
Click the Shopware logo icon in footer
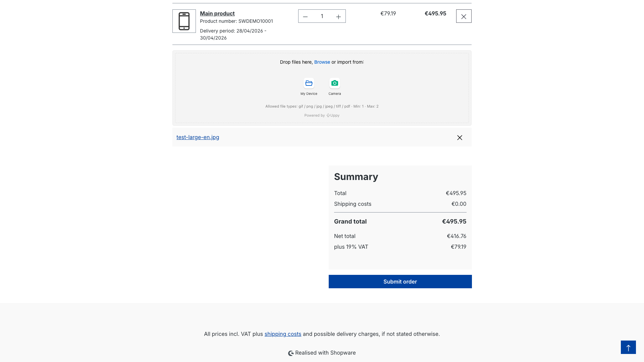pyautogui.click(x=291, y=353)
